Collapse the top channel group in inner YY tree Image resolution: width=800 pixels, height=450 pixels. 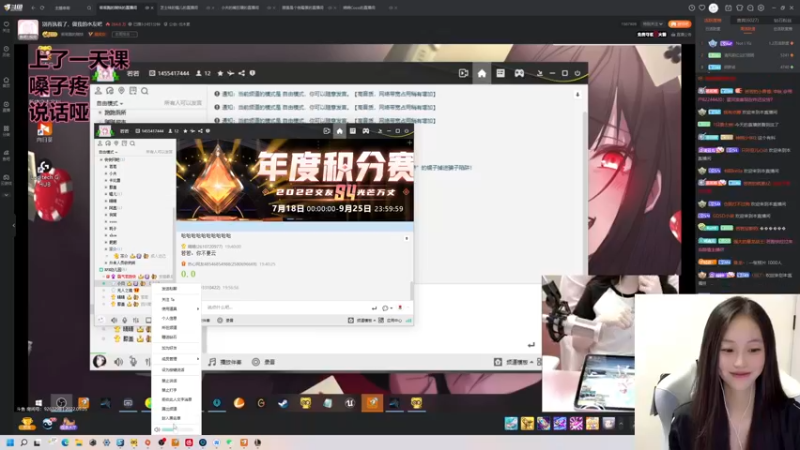click(x=101, y=160)
